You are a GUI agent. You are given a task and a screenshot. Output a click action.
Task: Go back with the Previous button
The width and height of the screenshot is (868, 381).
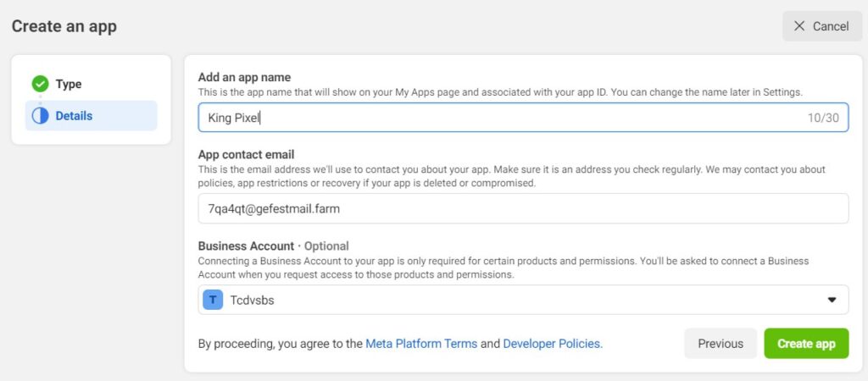[721, 344]
